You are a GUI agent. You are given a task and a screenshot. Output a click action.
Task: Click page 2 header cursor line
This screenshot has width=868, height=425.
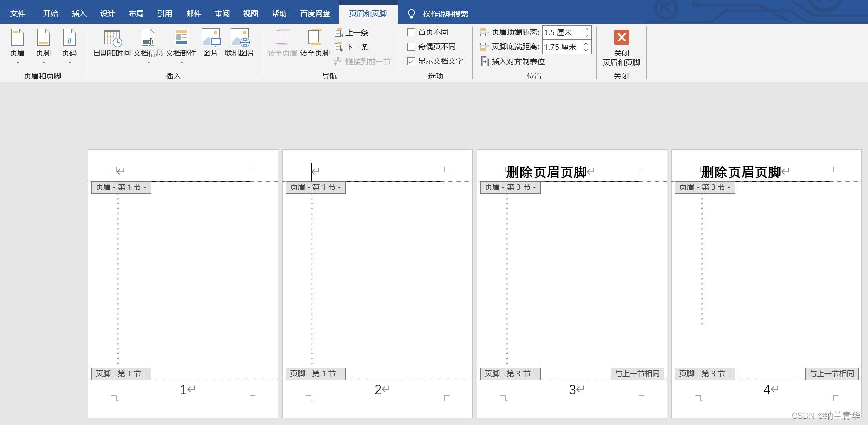pyautogui.click(x=312, y=172)
